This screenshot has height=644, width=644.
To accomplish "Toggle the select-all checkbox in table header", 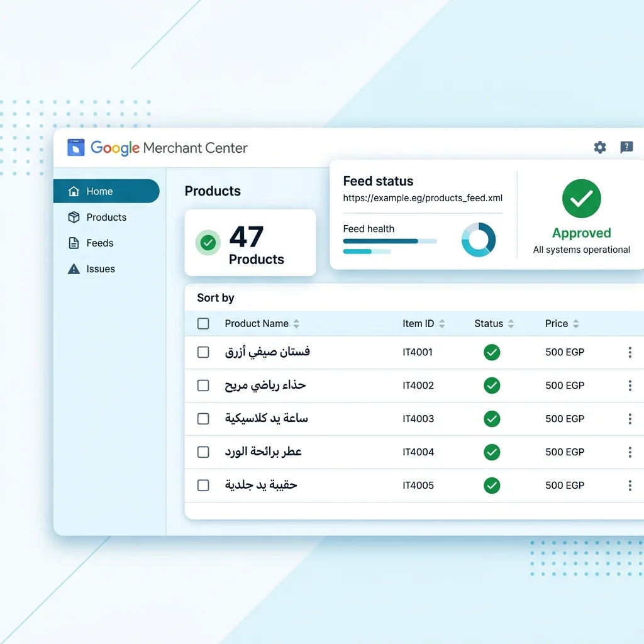I will pyautogui.click(x=203, y=324).
